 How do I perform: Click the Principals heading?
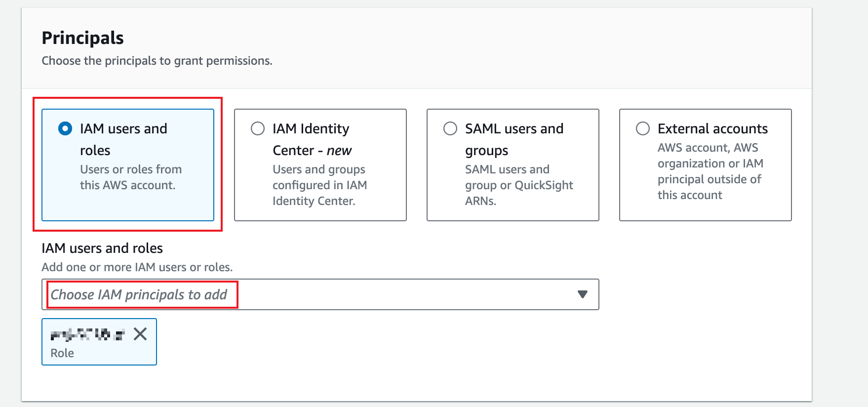(x=82, y=38)
